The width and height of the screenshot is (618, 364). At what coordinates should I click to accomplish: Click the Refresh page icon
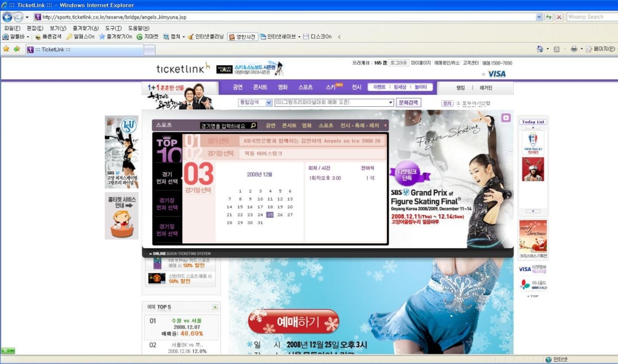549,17
